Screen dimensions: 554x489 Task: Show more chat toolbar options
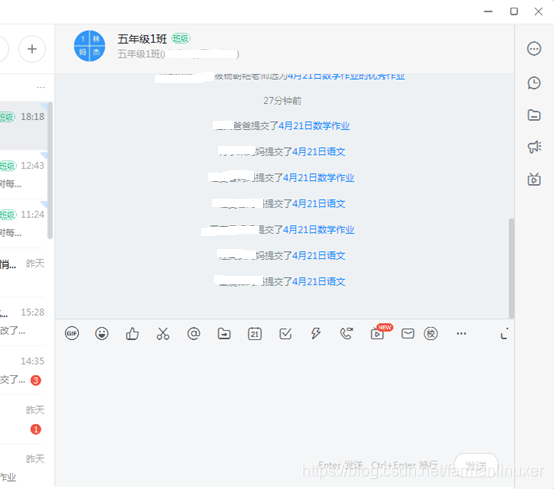(x=461, y=334)
